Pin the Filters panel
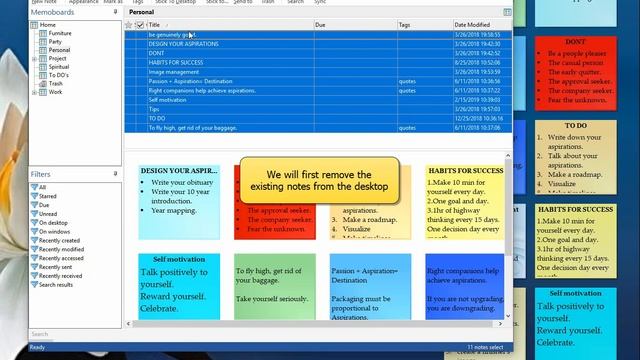This screenshot has height=360, width=640. pos(116,174)
